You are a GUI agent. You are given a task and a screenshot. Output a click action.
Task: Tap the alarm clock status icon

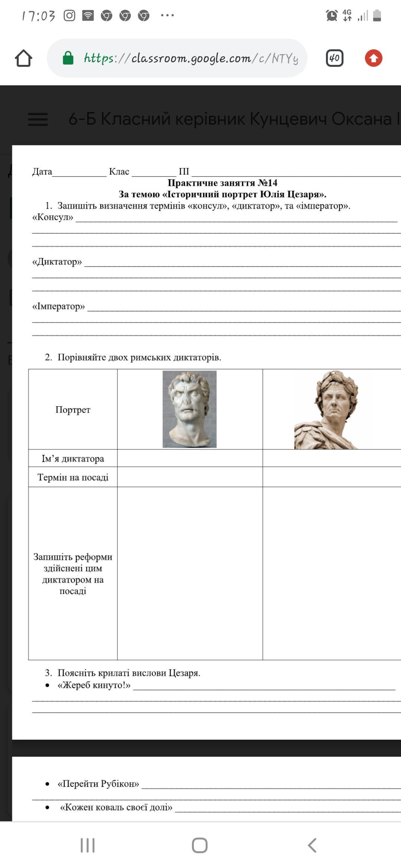click(x=332, y=16)
